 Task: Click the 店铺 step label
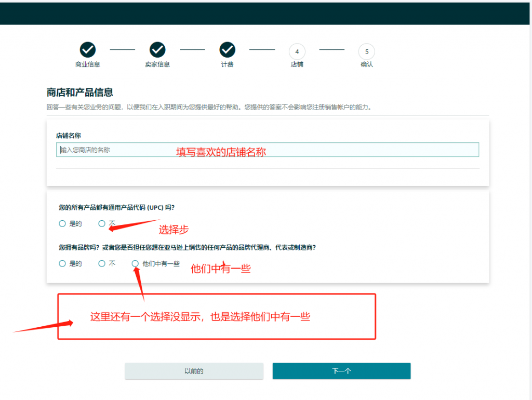[297, 64]
